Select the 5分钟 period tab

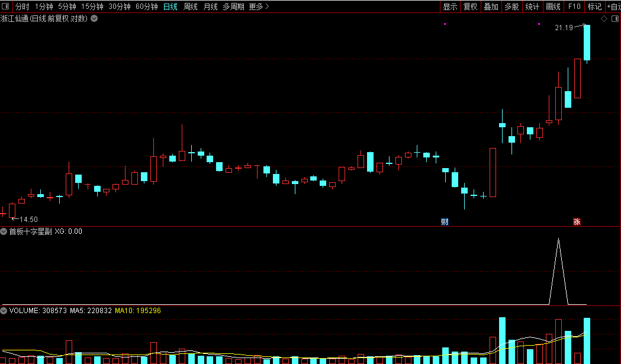(67, 7)
